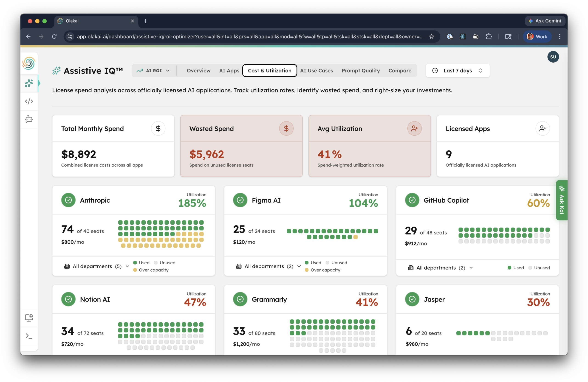The height and width of the screenshot is (382, 588).
Task: Open the AI ROI dropdown
Action: pyautogui.click(x=154, y=71)
